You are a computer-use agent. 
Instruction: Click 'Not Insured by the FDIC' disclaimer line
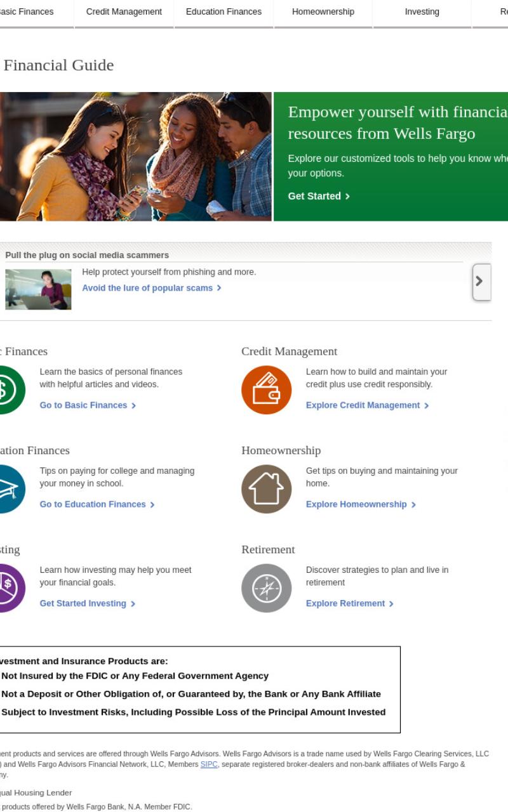(135, 676)
